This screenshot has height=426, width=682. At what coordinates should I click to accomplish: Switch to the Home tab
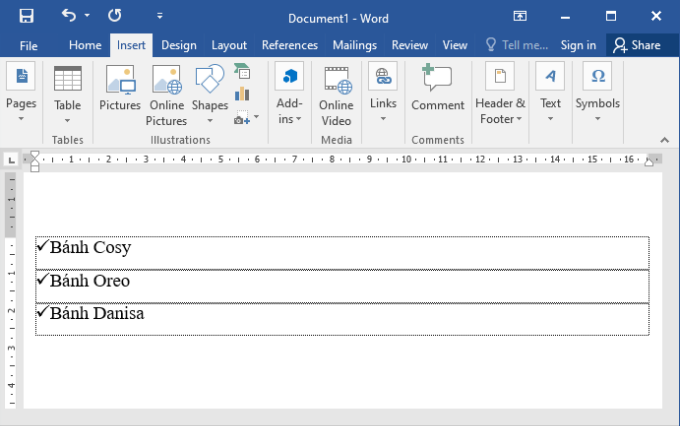tap(85, 45)
